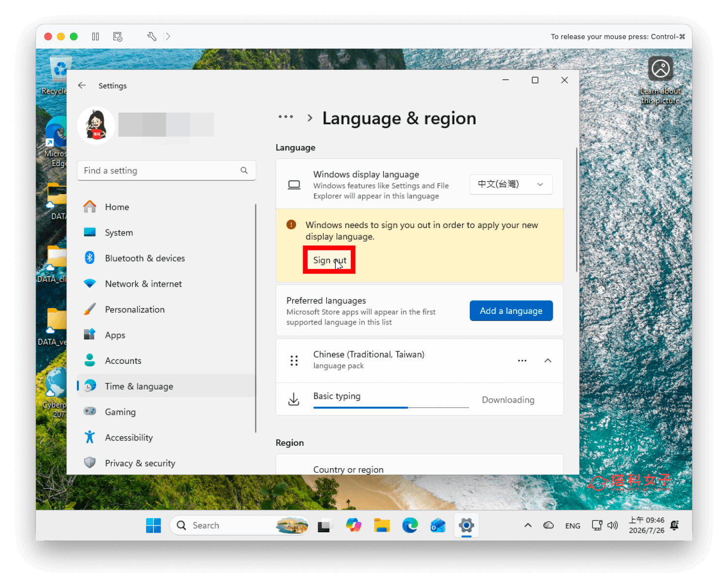Click Learn about this picture desktop icon
The width and height of the screenshot is (728, 588).
point(661,81)
